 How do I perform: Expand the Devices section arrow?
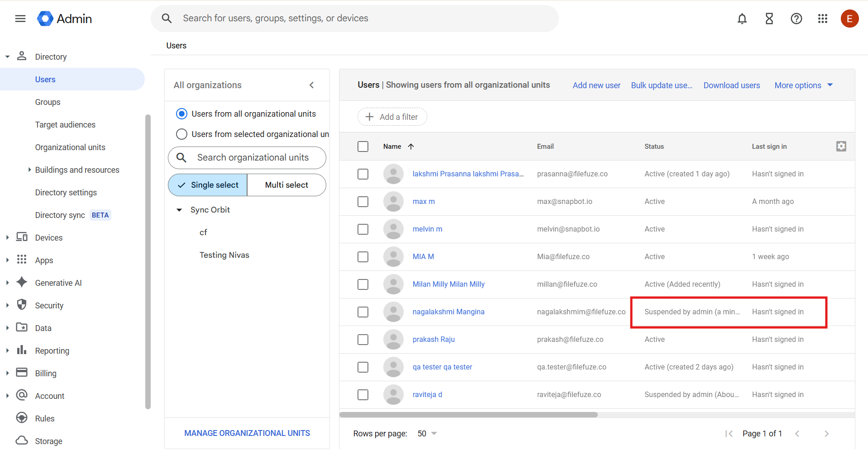tap(7, 238)
